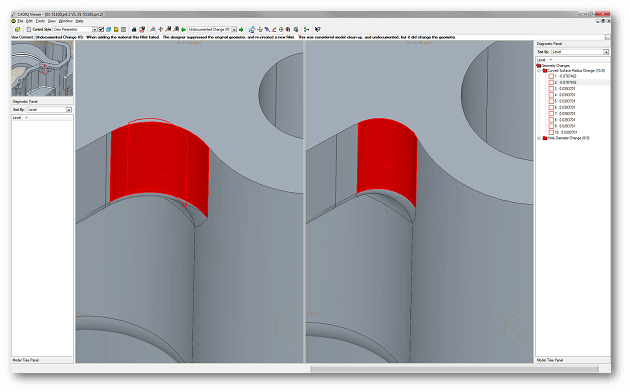Click the green synchronize views toolbar icon
The width and height of the screenshot is (630, 392).
[x=306, y=29]
